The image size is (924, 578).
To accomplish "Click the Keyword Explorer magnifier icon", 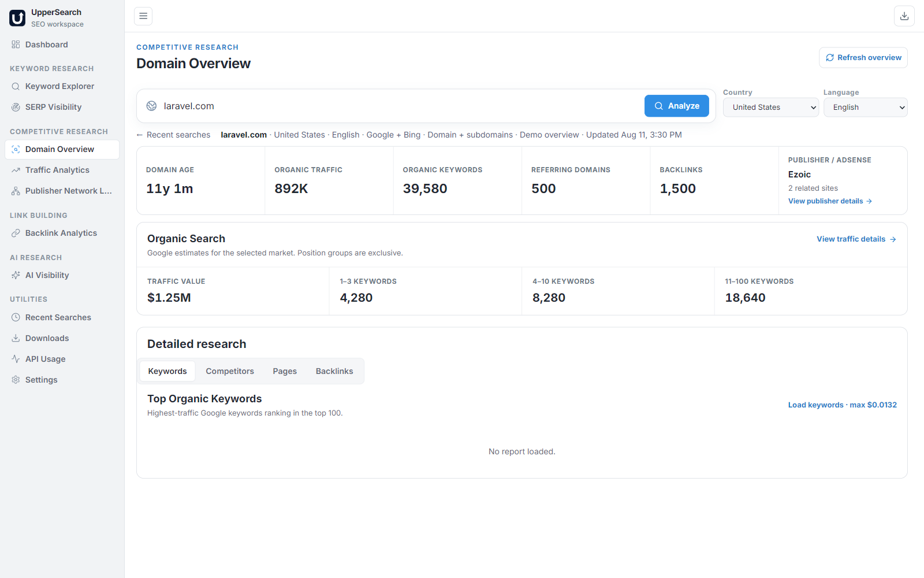I will point(16,86).
